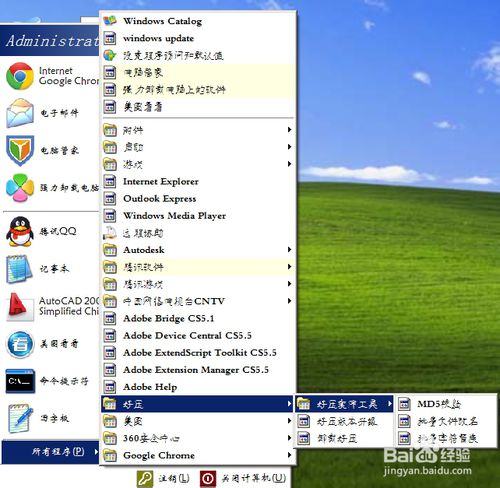Viewport: 500px width, 488px height.
Task: Open Adobe Extension Manager CS5.5
Action: (x=199, y=370)
